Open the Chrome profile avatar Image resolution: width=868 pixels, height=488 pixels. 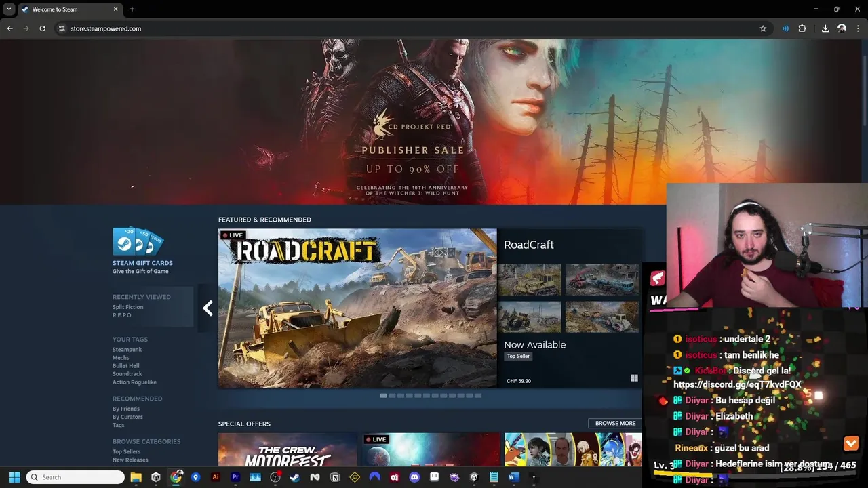[x=842, y=28]
